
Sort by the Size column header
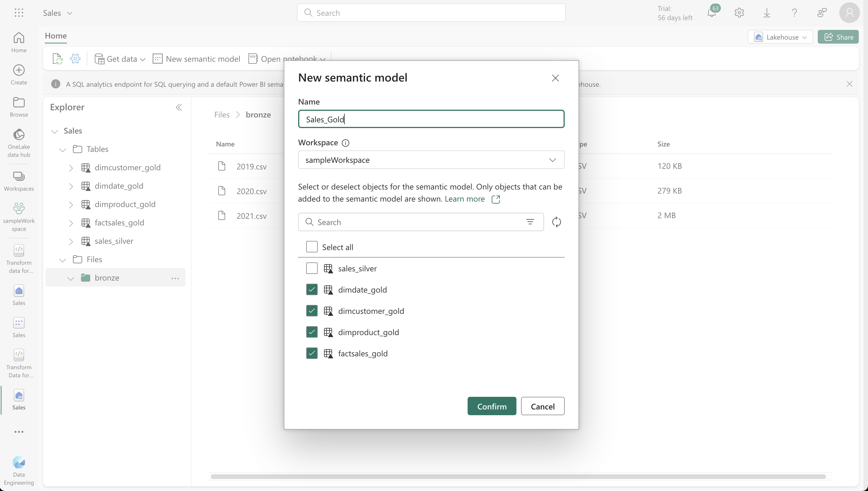point(663,144)
